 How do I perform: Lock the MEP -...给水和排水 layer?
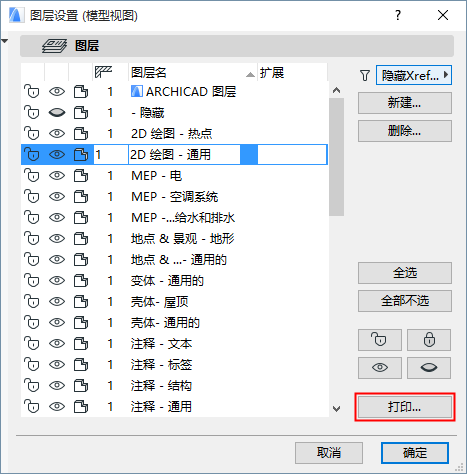[32, 217]
